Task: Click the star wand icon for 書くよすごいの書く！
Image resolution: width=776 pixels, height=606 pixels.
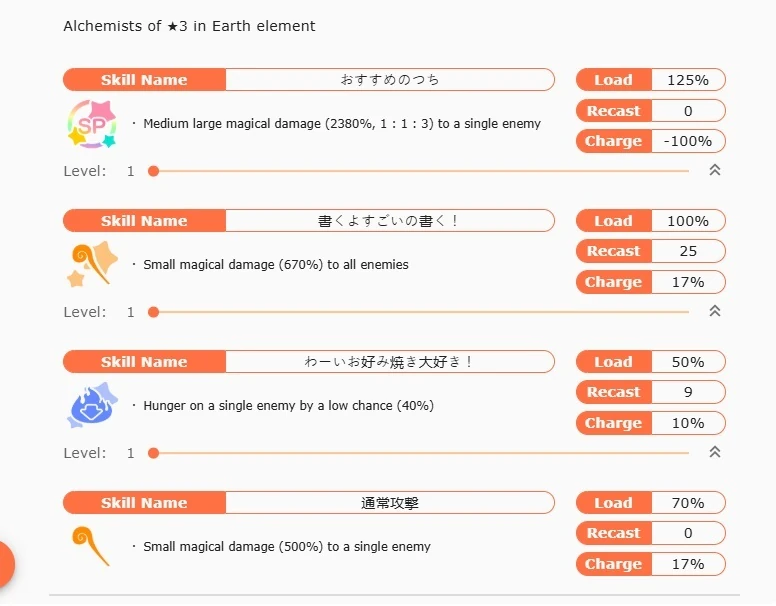Action: pyautogui.click(x=91, y=264)
